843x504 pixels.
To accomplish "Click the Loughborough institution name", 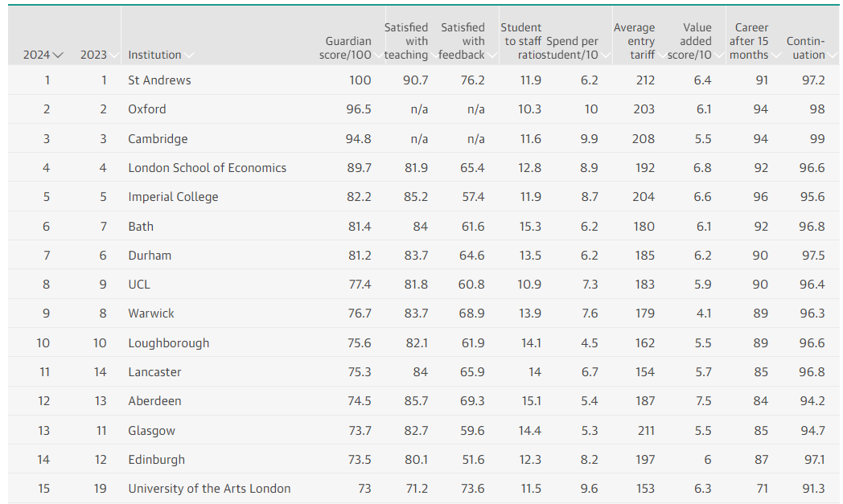I will click(168, 343).
